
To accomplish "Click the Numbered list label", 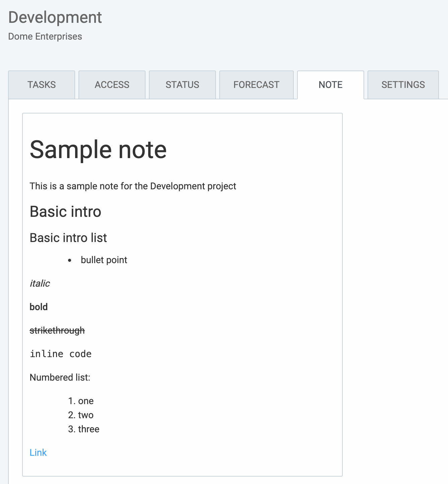I will 60,377.
